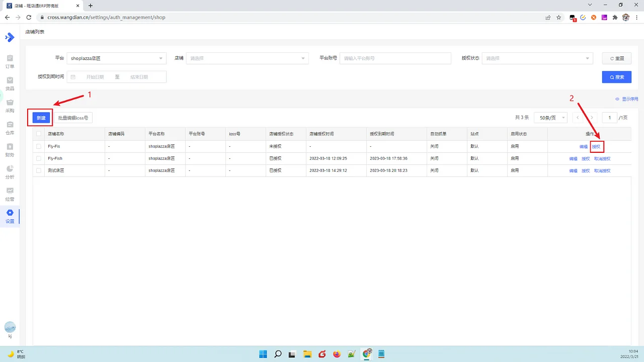Click the calendar icon in 授权到期时间 field
The width and height of the screenshot is (644, 362).
click(72, 76)
